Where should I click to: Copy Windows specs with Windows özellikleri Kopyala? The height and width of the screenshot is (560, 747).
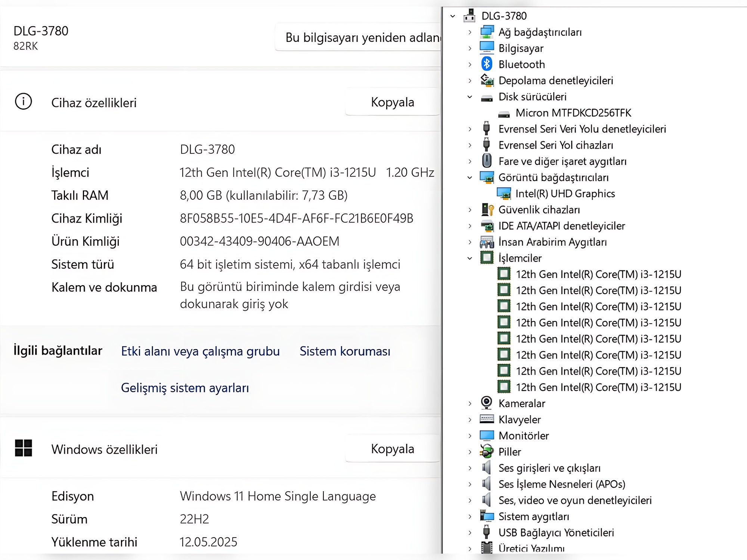[393, 448]
